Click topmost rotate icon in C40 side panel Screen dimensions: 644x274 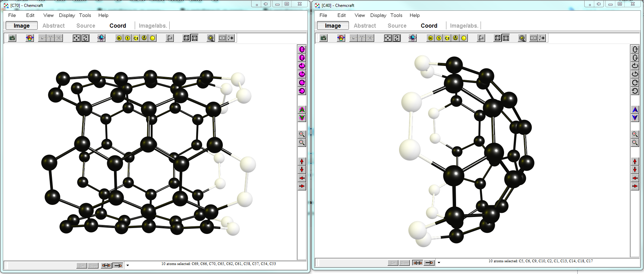[635, 49]
